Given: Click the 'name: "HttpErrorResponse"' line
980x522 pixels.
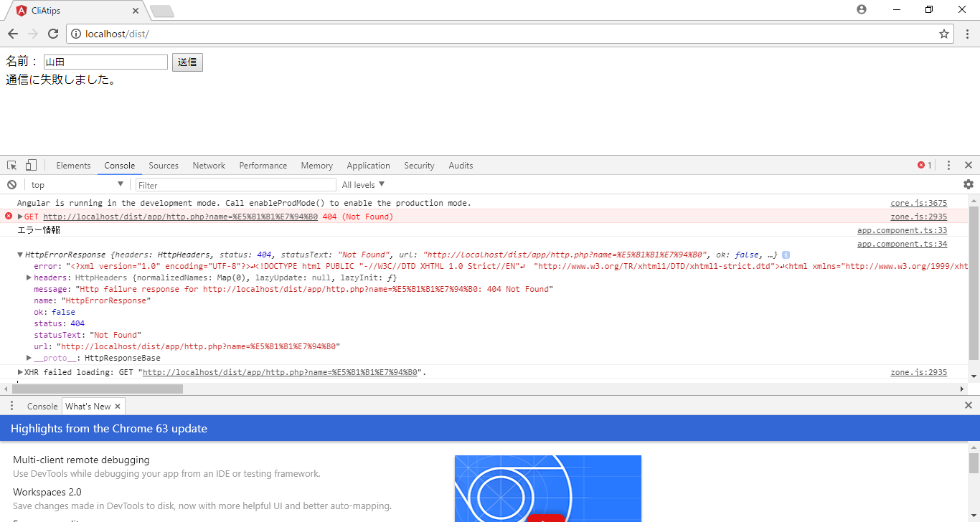Looking at the screenshot, I should click(x=93, y=300).
